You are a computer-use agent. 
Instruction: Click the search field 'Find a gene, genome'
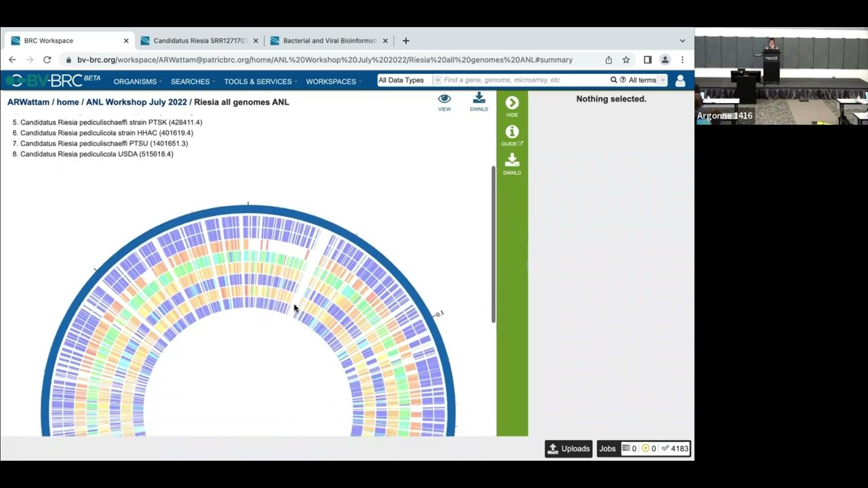525,80
